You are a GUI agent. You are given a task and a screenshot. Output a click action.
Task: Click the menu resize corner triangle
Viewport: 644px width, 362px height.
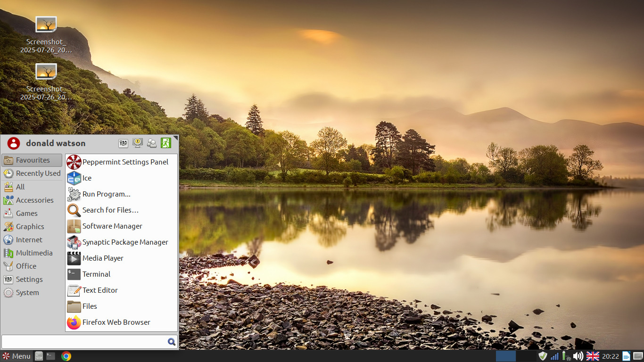coord(176,138)
